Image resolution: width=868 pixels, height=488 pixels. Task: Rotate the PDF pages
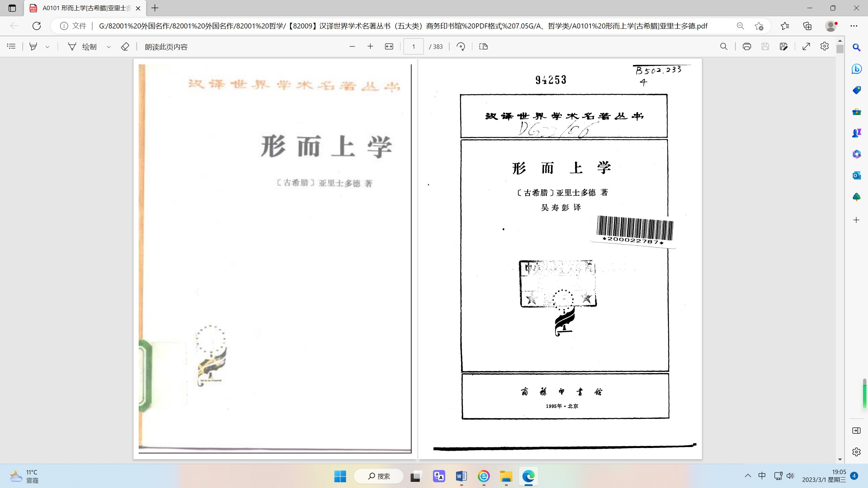461,46
